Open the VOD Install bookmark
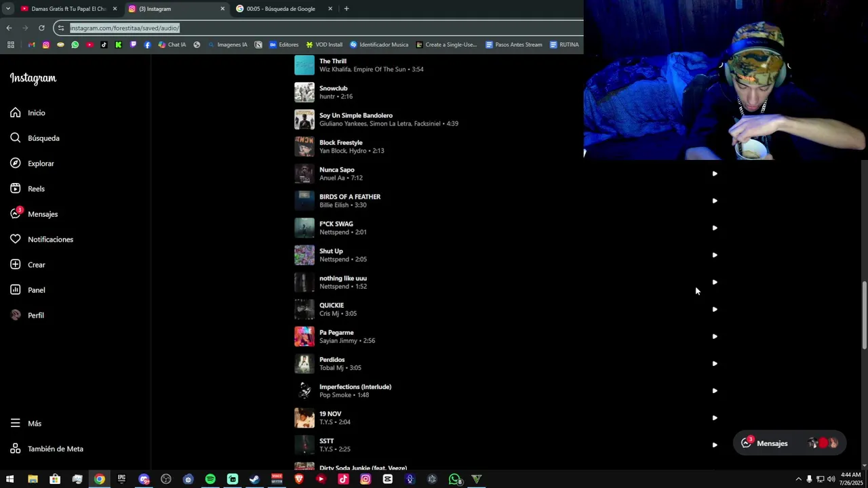The image size is (868, 488). 324,45
